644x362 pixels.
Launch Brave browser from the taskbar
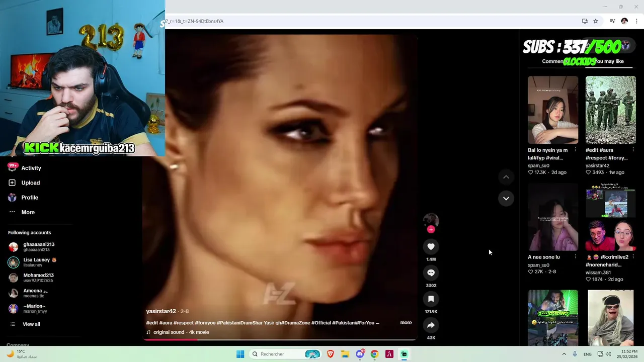[330, 354]
